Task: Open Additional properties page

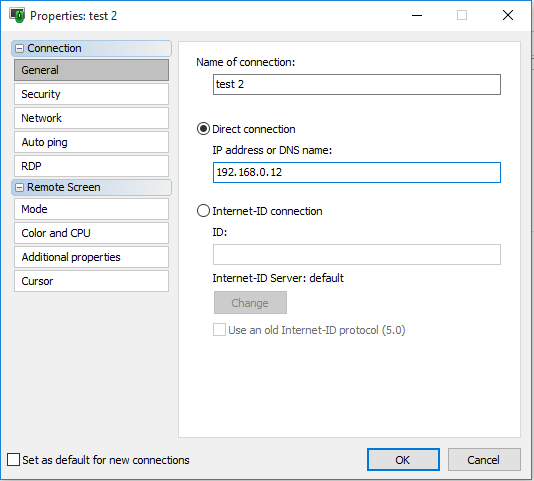Action: point(91,257)
